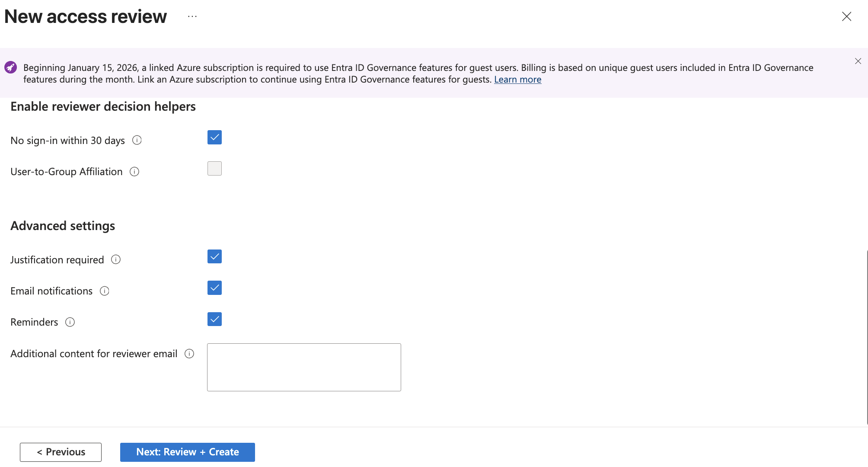This screenshot has height=467, width=868.
Task: Close the New access review pane
Action: (846, 16)
